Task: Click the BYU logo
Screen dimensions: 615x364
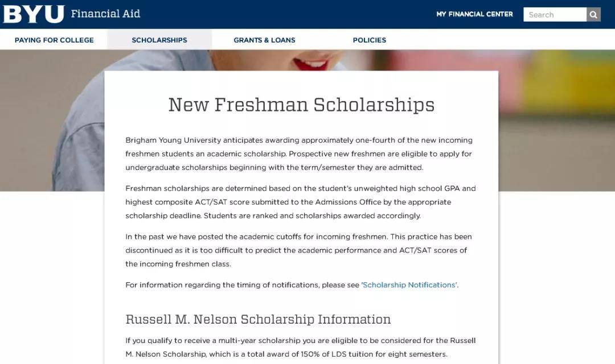Action: coord(34,14)
